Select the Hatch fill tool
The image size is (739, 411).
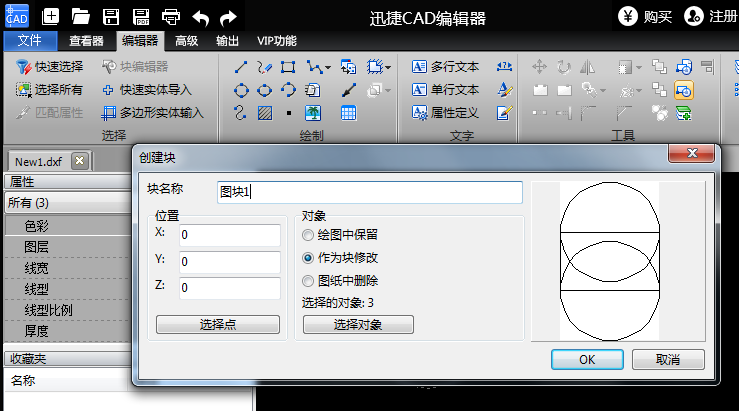pos(264,112)
